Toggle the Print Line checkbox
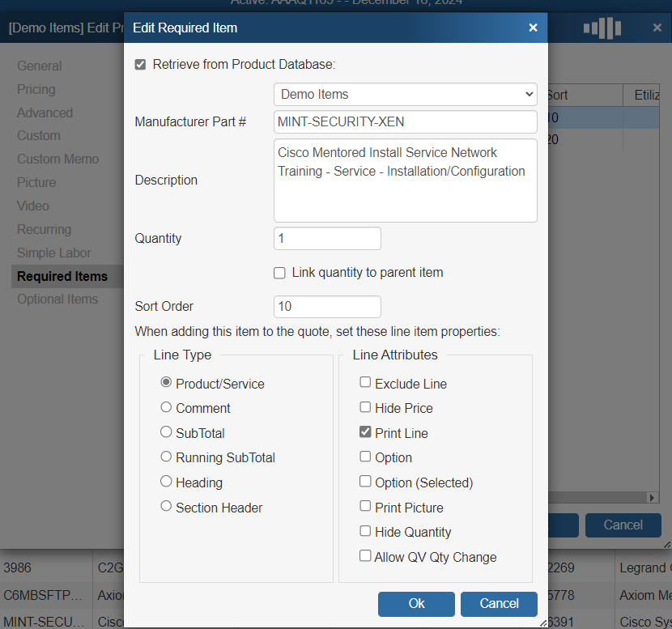The width and height of the screenshot is (672, 629). [365, 433]
